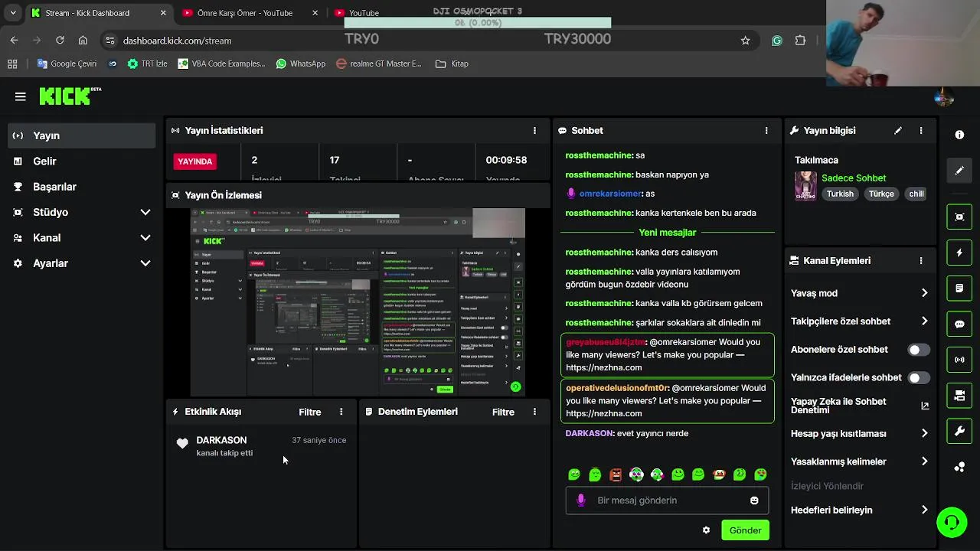Toggle Yalnızca ifadelerle sohbet switch
The image size is (980, 551).
pos(918,378)
